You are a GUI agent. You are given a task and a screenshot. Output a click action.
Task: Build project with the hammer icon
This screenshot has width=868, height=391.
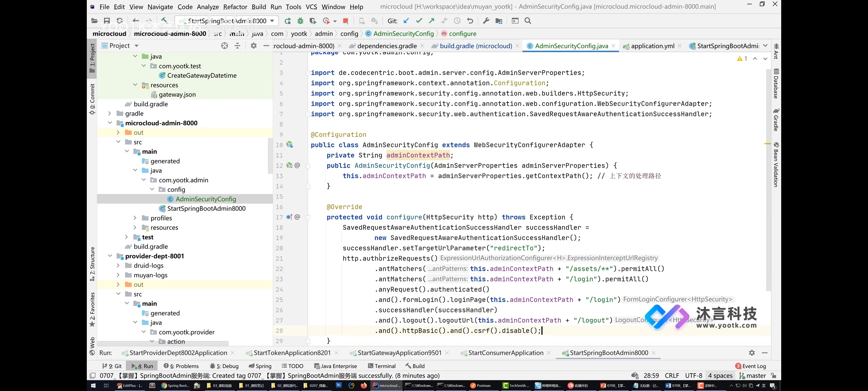point(164,21)
